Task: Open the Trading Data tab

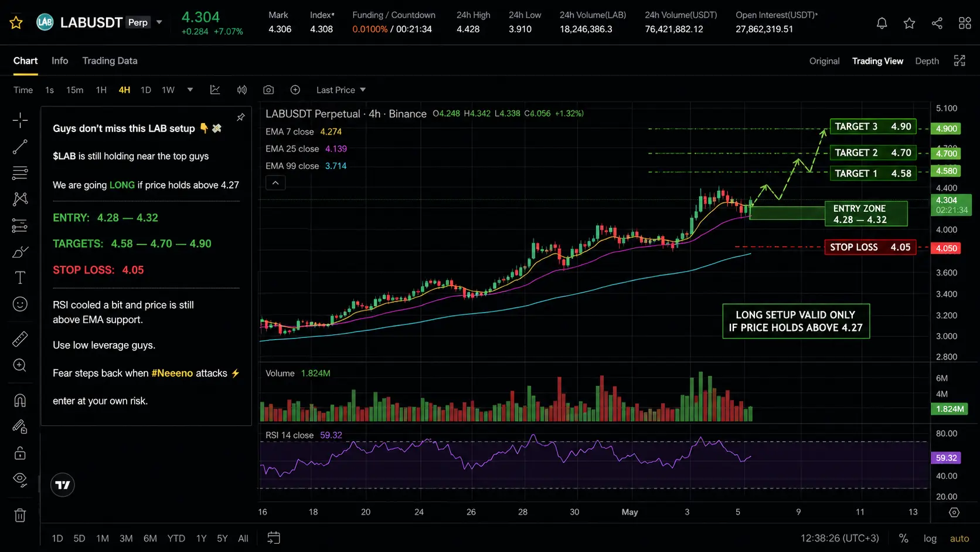Action: point(110,61)
